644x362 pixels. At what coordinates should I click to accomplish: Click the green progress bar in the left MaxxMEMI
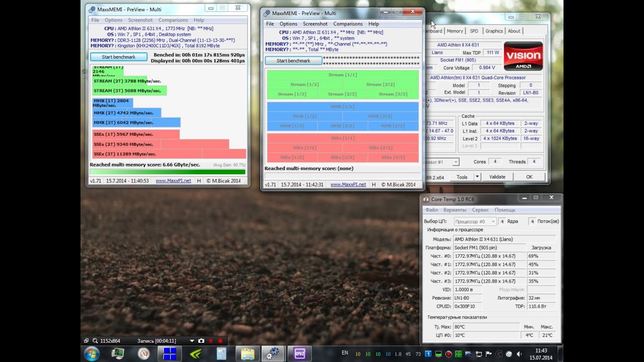pyautogui.click(x=168, y=172)
